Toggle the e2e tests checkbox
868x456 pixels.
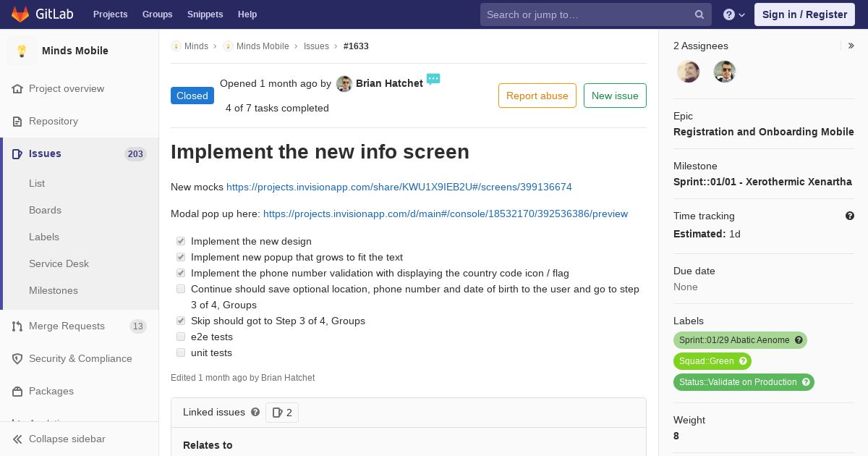[x=181, y=337]
